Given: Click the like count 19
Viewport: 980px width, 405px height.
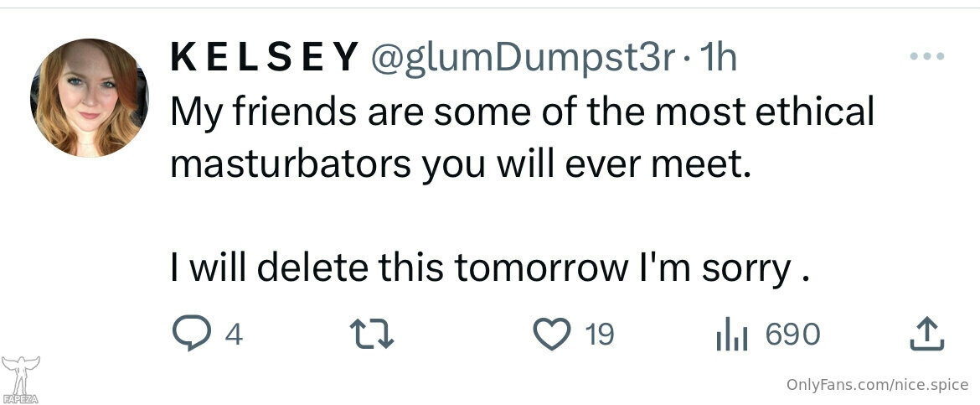Looking at the screenshot, I should [x=600, y=335].
